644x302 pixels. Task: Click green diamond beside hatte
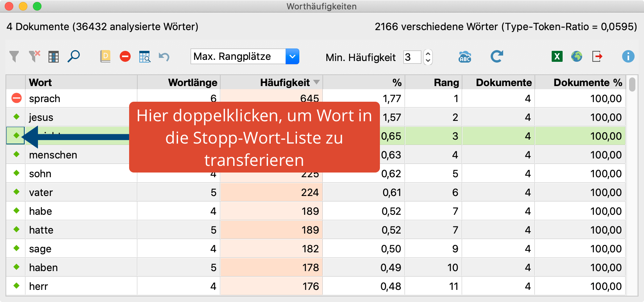tap(16, 229)
